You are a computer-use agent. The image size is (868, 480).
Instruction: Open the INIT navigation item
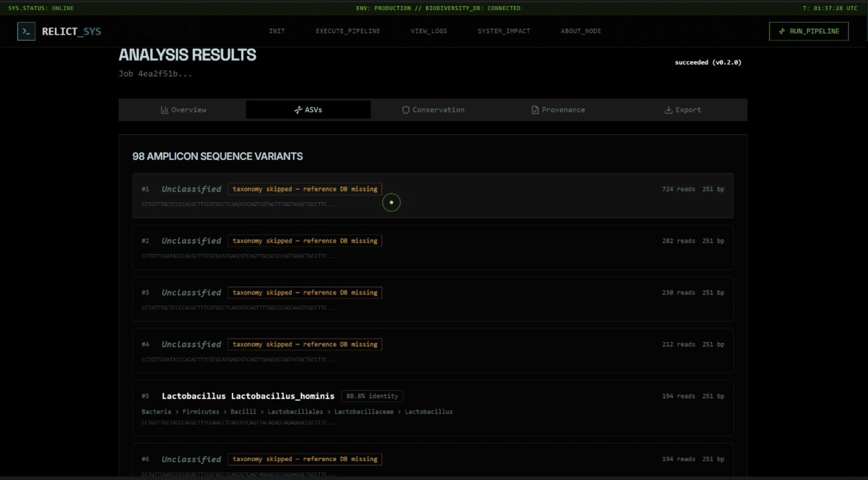pos(277,31)
